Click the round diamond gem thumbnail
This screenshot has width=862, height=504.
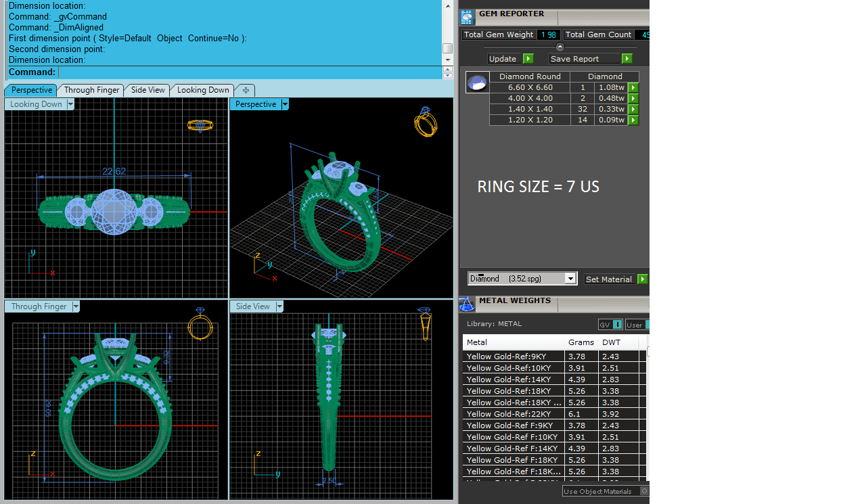(x=477, y=83)
